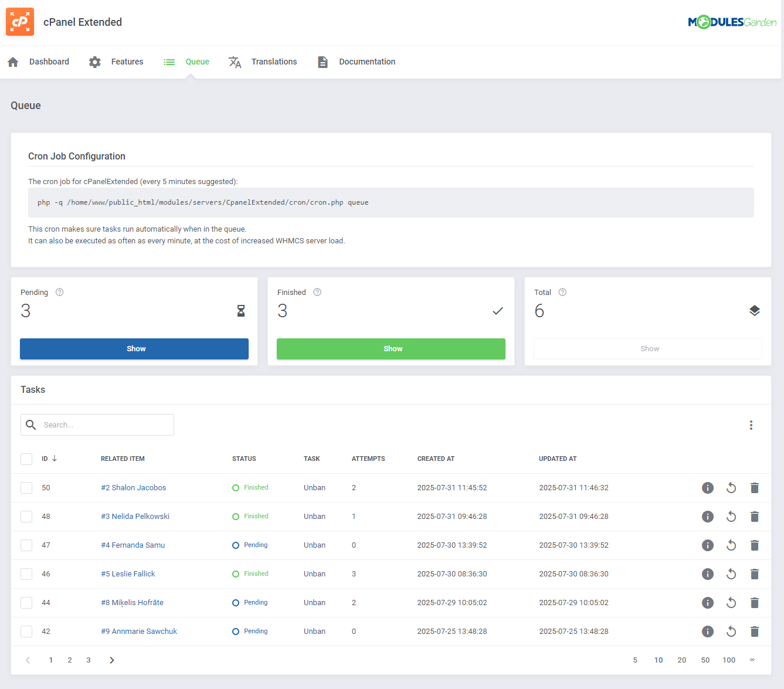This screenshot has width=784, height=689.
Task: View info icon for task 48
Action: (x=708, y=516)
